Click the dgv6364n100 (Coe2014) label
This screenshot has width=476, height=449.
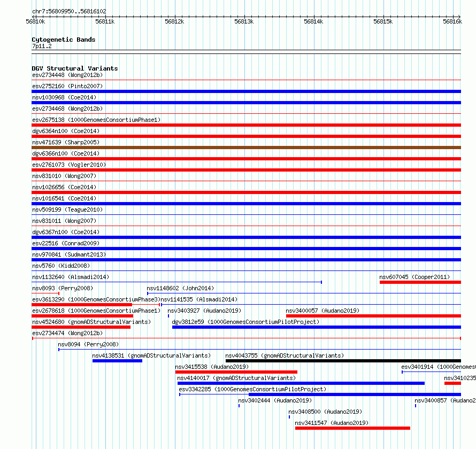[x=66, y=131]
